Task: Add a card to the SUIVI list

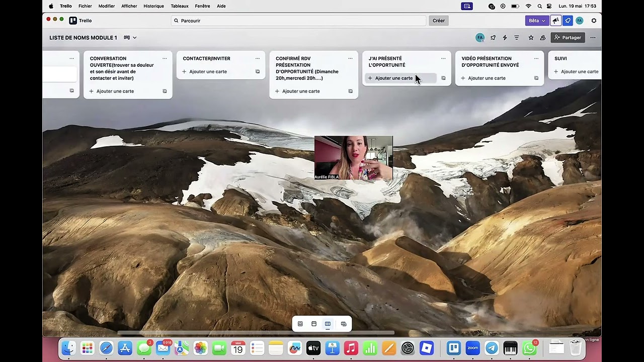Action: 577,71
